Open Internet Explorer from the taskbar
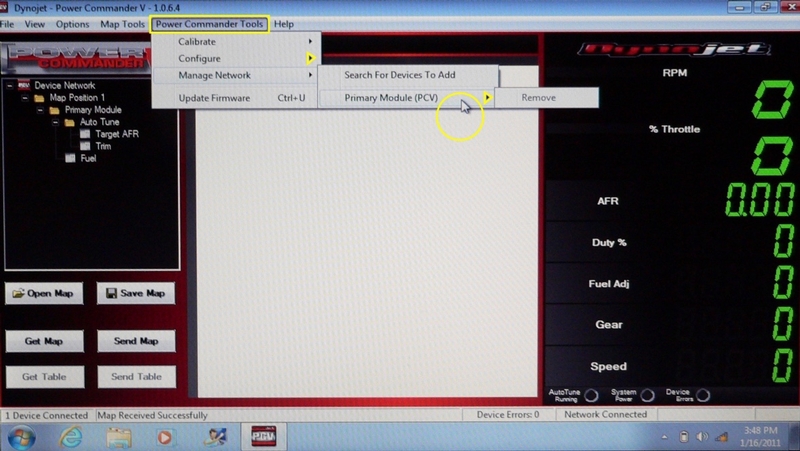800x451 pixels. coord(71,436)
